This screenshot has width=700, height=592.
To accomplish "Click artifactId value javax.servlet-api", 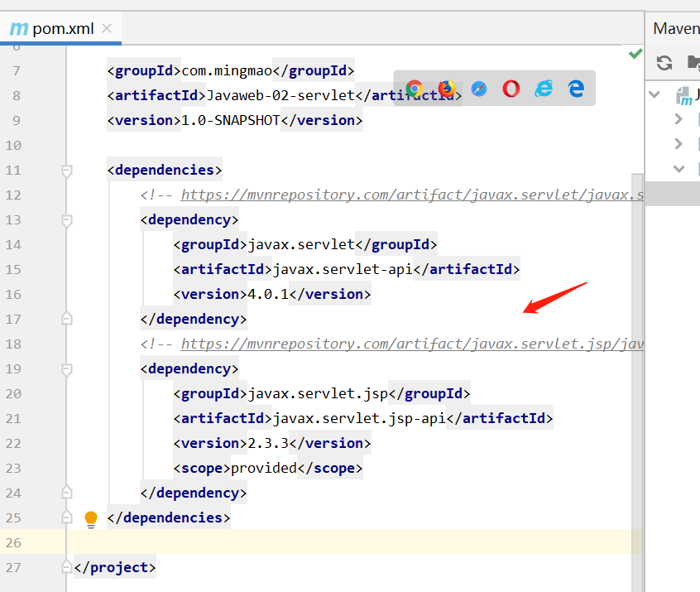I will [x=343, y=269].
